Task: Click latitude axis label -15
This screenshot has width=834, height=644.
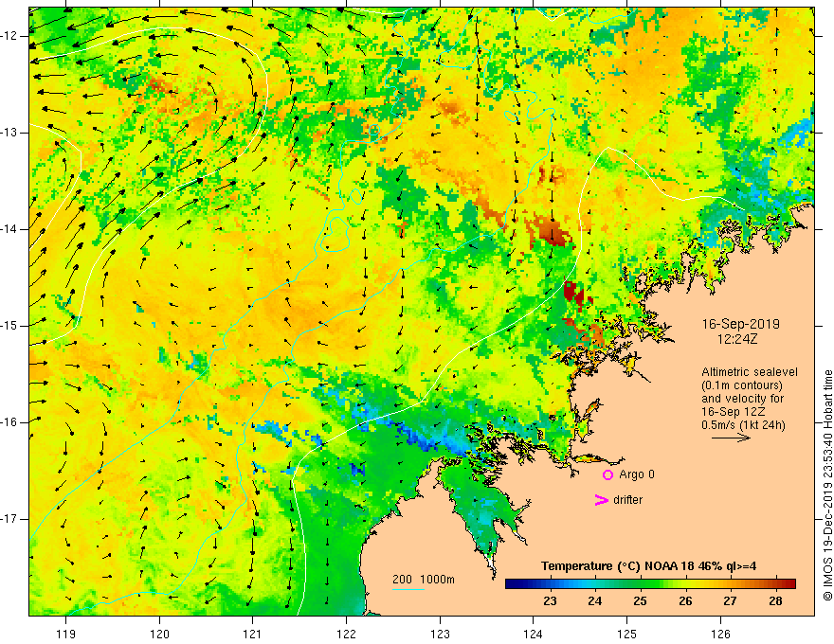Action: pyautogui.click(x=10, y=326)
